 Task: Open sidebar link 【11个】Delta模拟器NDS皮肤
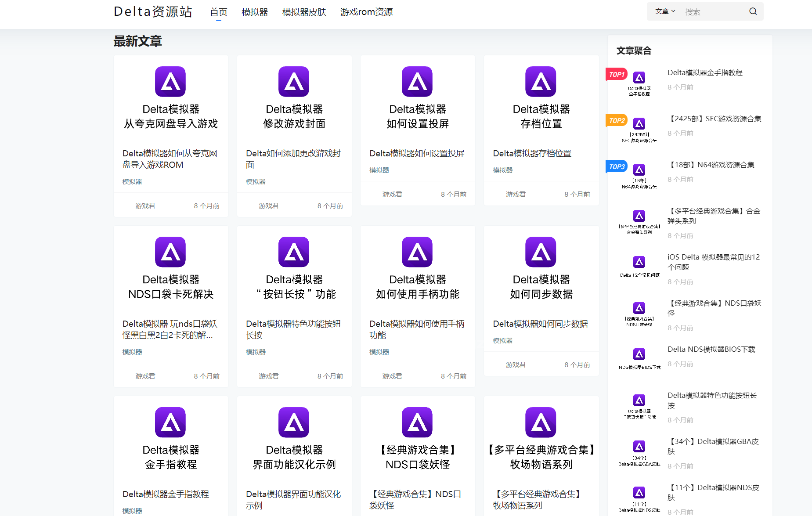pos(713,492)
